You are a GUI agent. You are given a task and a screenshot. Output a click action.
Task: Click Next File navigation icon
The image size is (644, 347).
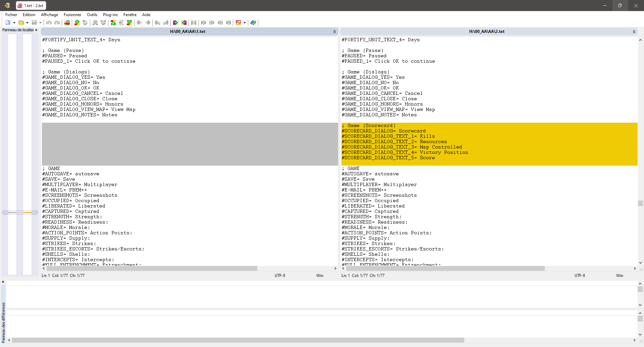220,23
